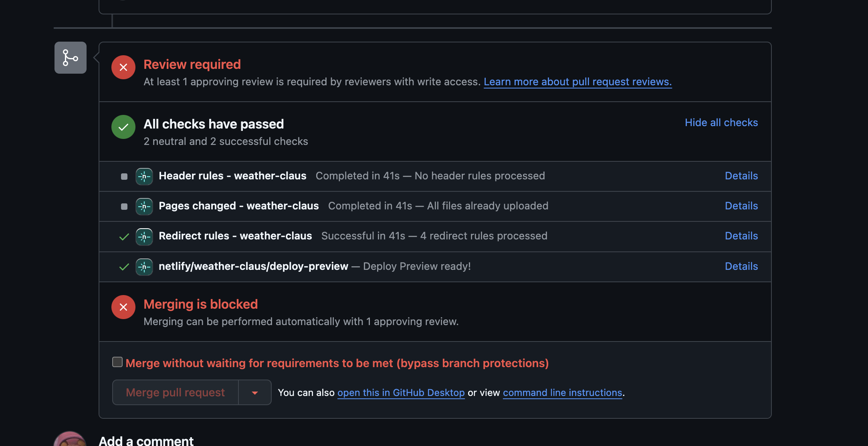Click the green checkmark beside All checks passed
This screenshot has width=868, height=446.
tap(123, 127)
